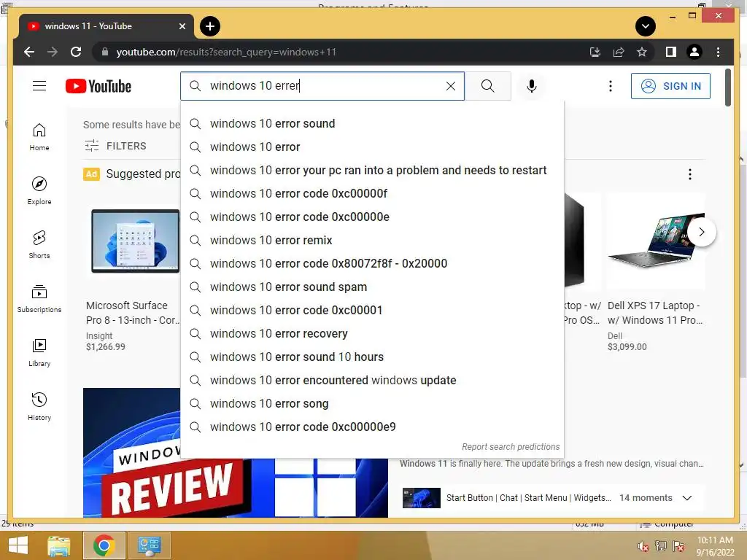The height and width of the screenshot is (560, 747).
Task: Open History in the sidebar
Action: pos(39,407)
